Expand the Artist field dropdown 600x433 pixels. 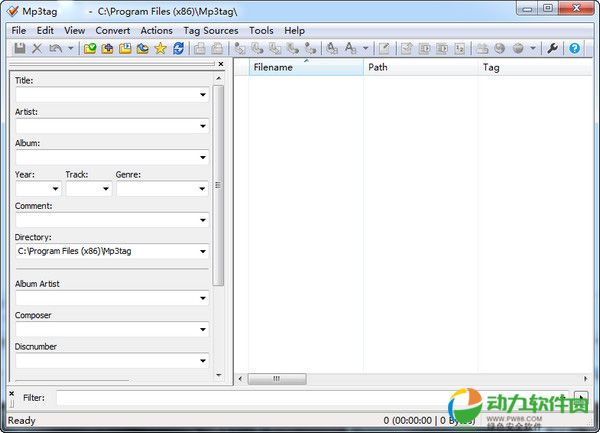pyautogui.click(x=203, y=126)
